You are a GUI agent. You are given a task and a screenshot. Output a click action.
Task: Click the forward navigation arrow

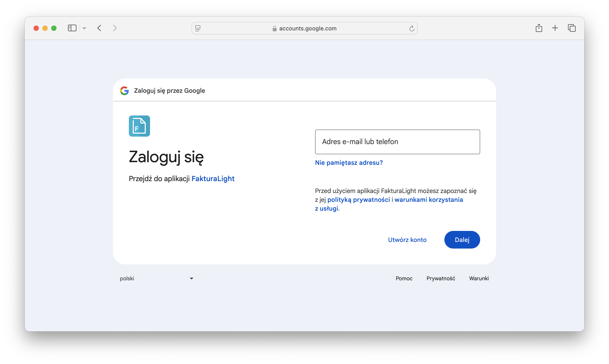pyautogui.click(x=115, y=28)
